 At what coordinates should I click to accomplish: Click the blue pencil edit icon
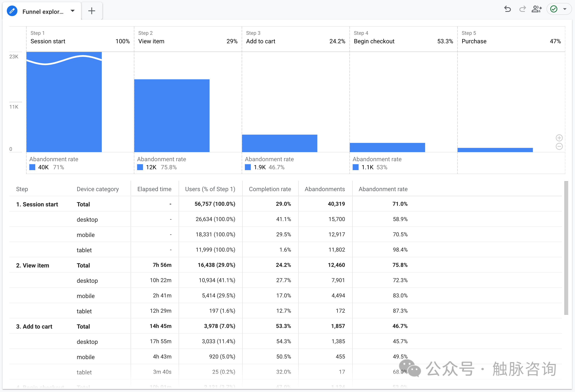[x=12, y=11]
